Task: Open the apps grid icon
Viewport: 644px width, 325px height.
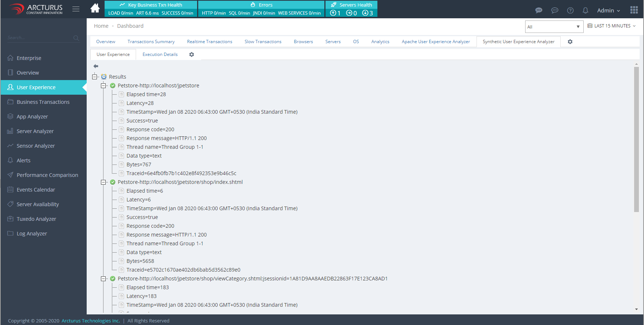Action: [634, 10]
